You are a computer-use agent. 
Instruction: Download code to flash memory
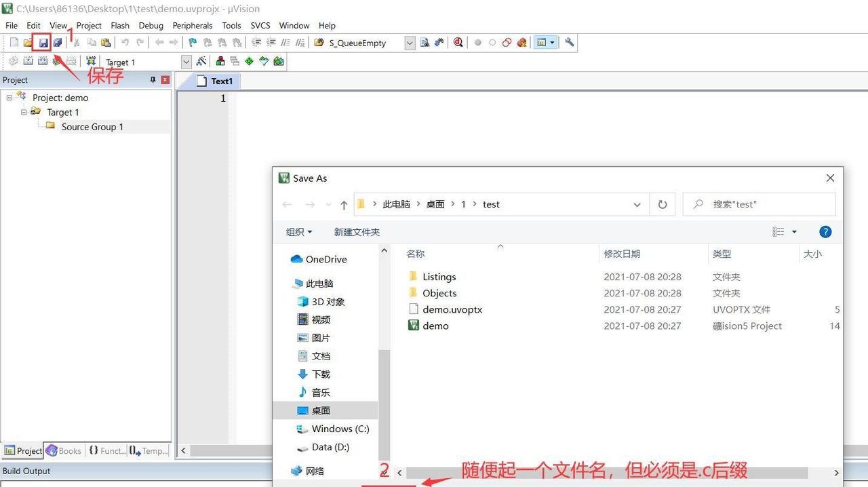tap(90, 61)
